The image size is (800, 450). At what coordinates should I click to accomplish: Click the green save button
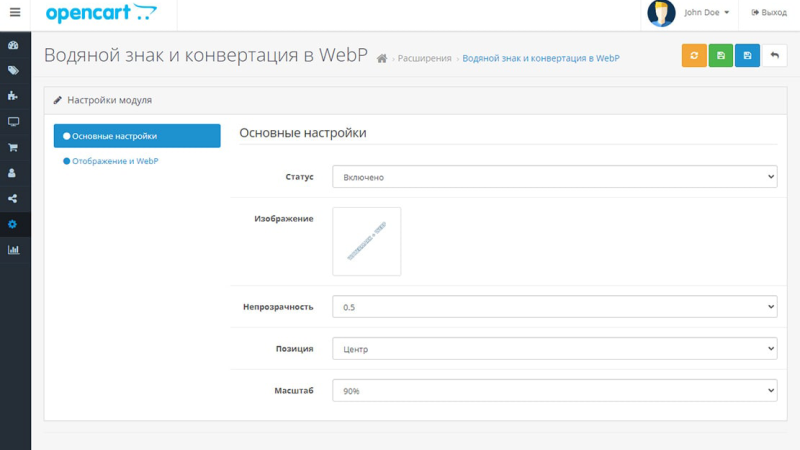click(720, 56)
